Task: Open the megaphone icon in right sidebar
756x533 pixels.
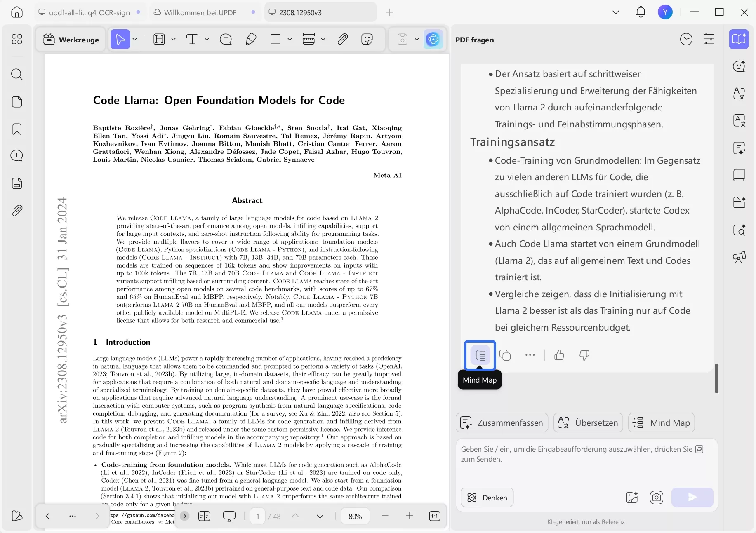Action: coord(739,258)
